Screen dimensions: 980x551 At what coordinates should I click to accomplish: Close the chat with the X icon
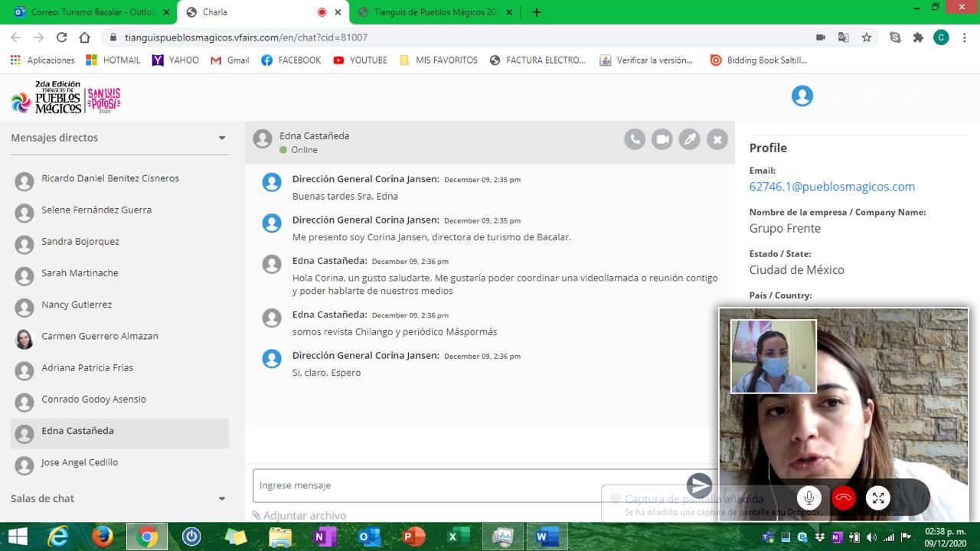coord(717,139)
